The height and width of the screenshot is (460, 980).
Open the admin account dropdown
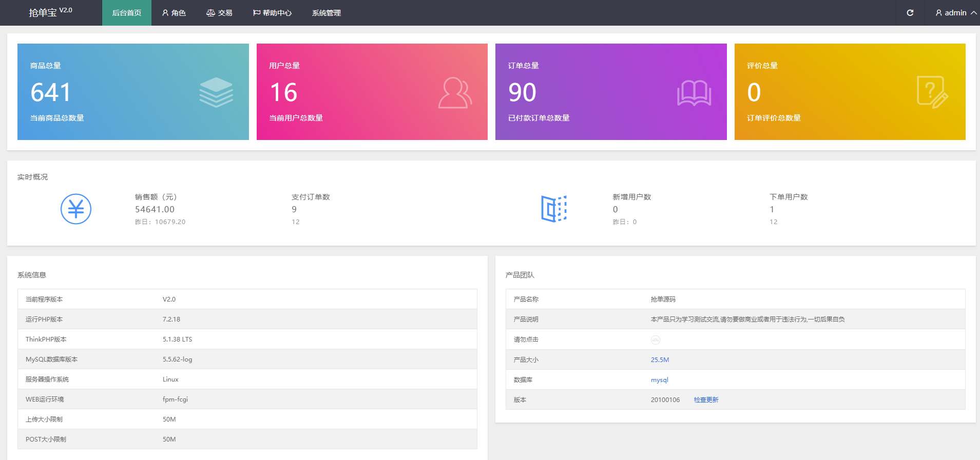pos(956,13)
